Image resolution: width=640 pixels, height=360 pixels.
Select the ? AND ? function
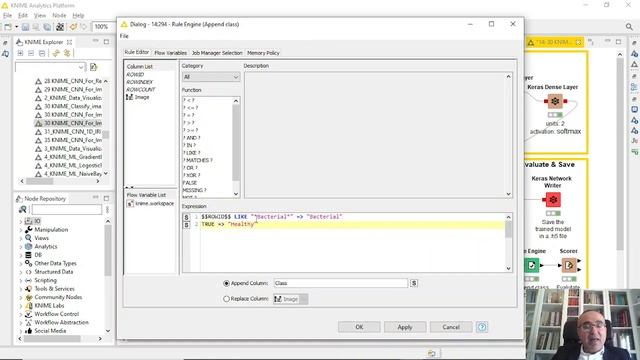[x=191, y=138]
